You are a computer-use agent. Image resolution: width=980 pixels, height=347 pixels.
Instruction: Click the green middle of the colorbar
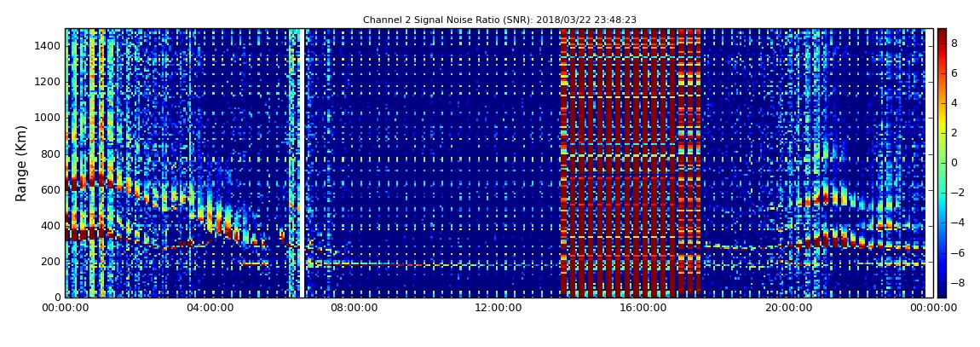pos(942,163)
